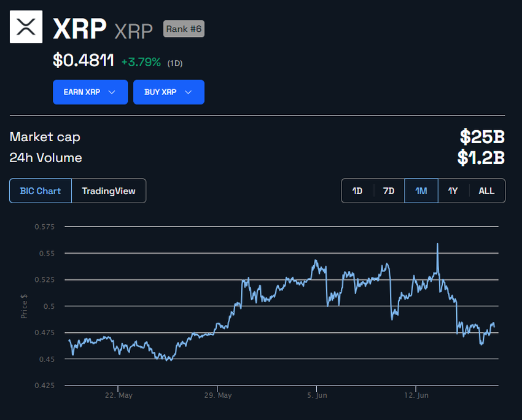522x420 pixels.
Task: Click the XRP logo icon
Action: [26, 27]
